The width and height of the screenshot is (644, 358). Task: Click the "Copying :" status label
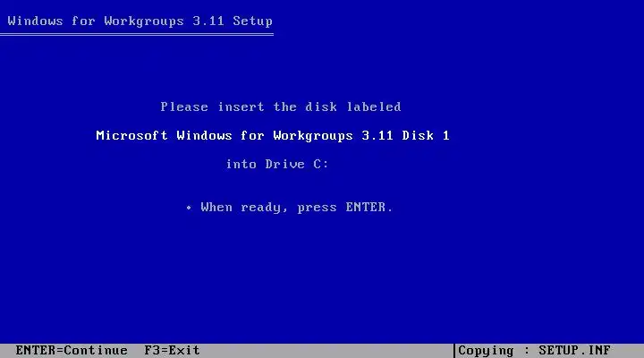coord(493,351)
